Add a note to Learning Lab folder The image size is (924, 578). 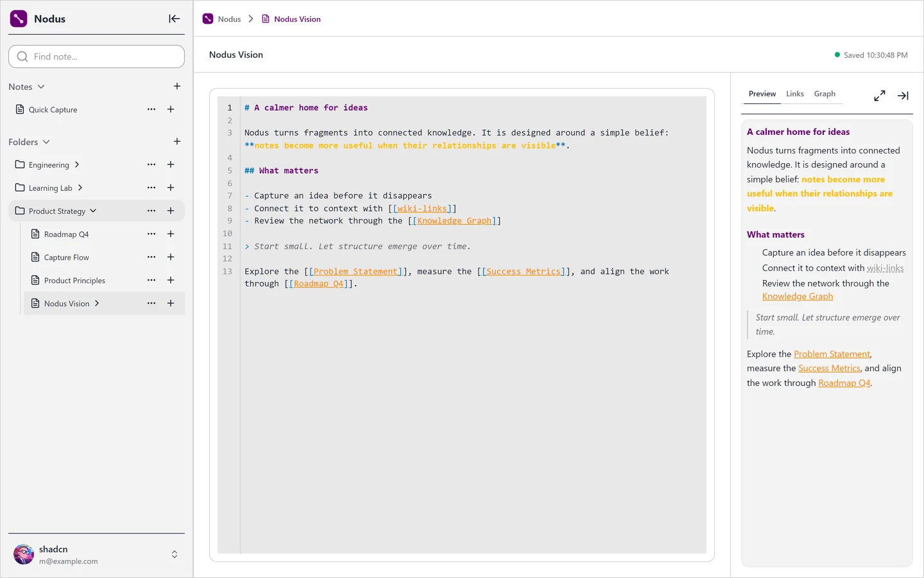tap(171, 188)
